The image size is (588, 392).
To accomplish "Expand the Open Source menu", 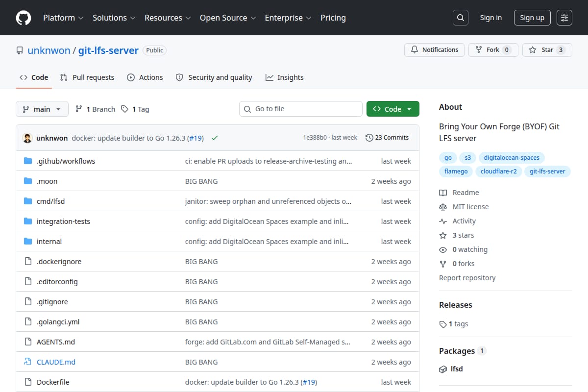I will coord(228,18).
